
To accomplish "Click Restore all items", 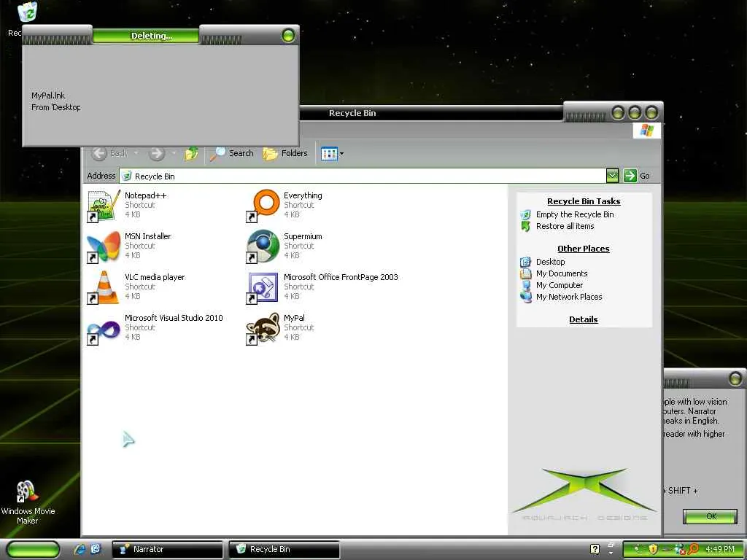I will point(565,226).
